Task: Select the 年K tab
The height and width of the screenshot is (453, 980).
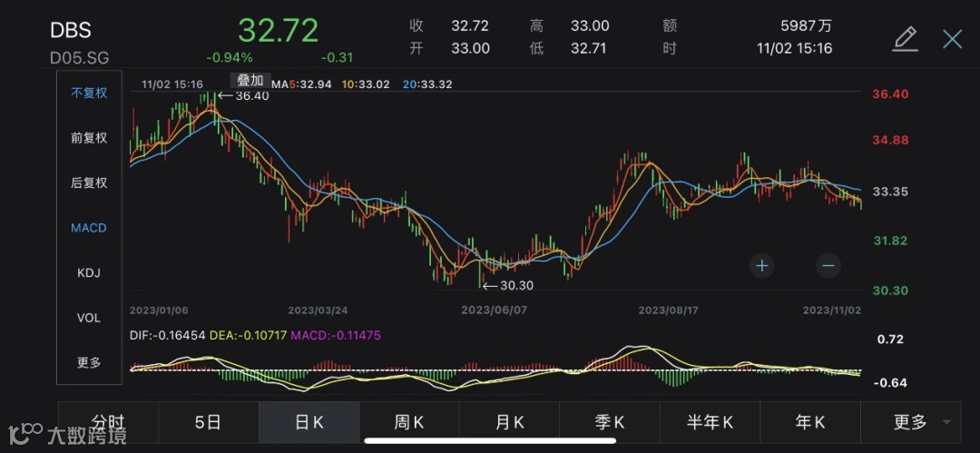Action: (x=810, y=422)
